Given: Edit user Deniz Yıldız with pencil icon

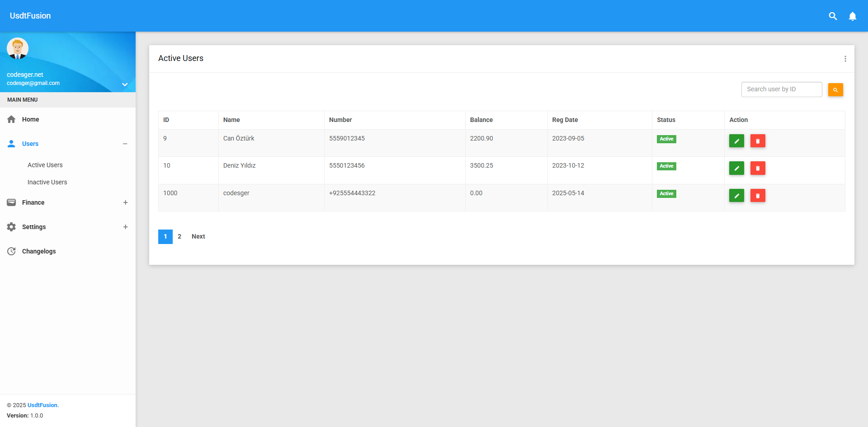Looking at the screenshot, I should (736, 168).
